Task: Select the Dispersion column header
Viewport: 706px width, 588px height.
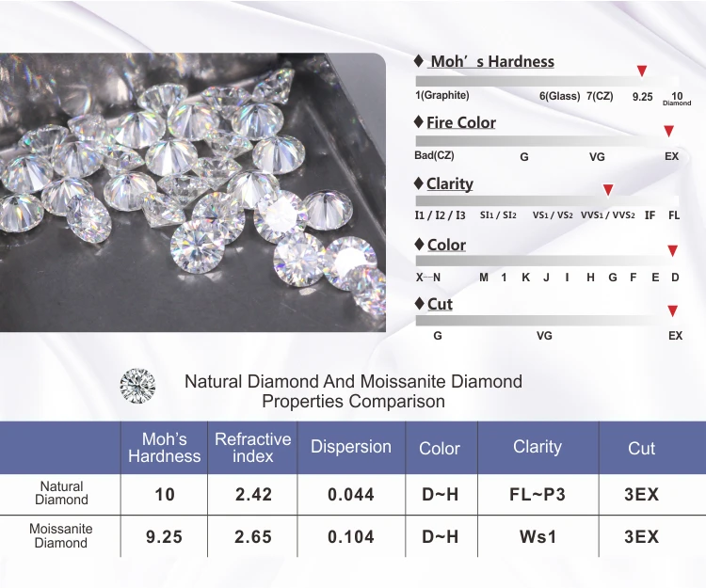Action: [x=351, y=448]
